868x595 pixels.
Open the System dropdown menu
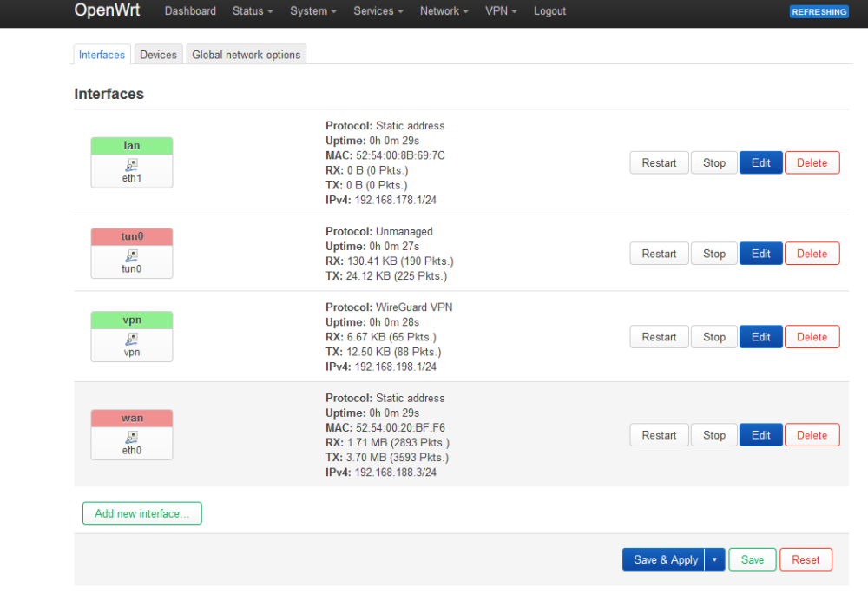pos(313,11)
